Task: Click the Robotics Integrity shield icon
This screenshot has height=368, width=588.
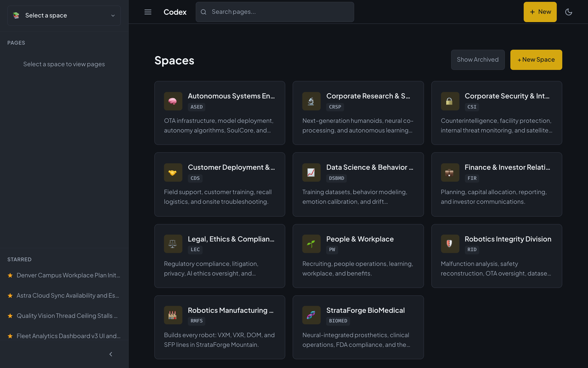Action: [x=450, y=244]
